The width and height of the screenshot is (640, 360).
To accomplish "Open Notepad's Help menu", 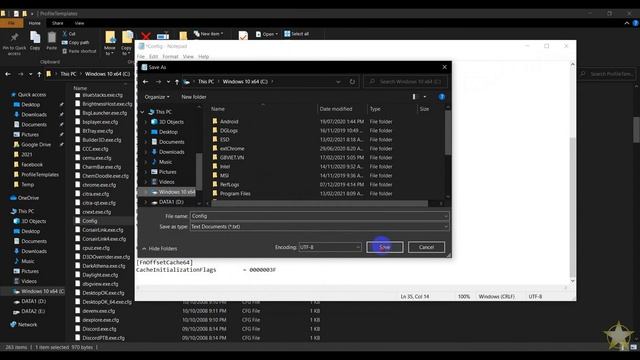I will 203,57.
